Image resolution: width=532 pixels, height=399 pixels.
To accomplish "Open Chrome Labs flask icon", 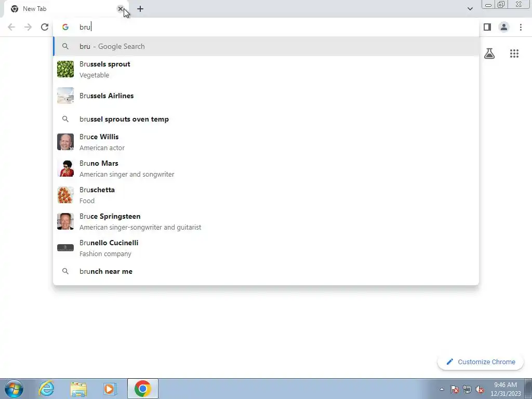I will click(489, 54).
